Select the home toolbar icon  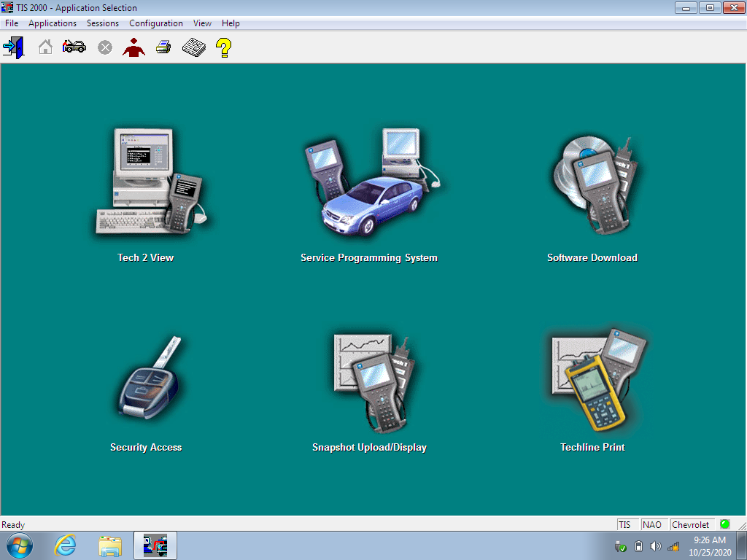(x=44, y=47)
